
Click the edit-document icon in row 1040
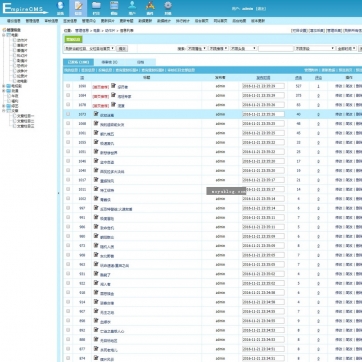point(96,170)
